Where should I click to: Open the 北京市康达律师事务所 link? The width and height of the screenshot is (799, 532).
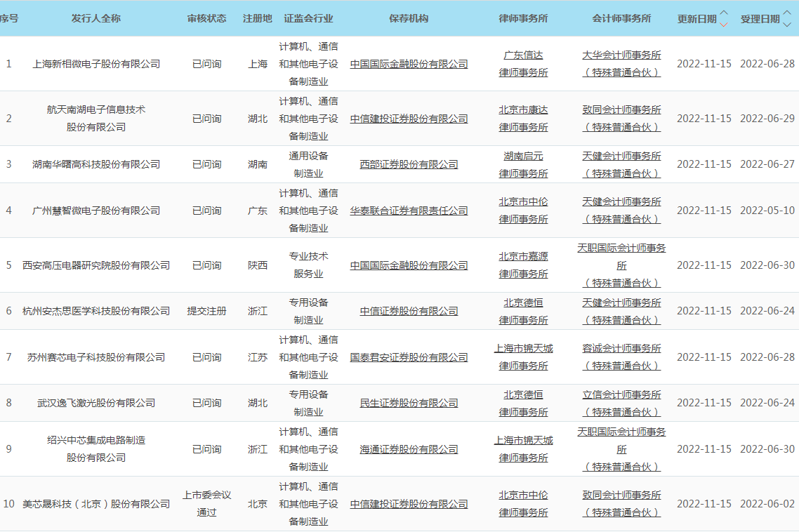523,110
